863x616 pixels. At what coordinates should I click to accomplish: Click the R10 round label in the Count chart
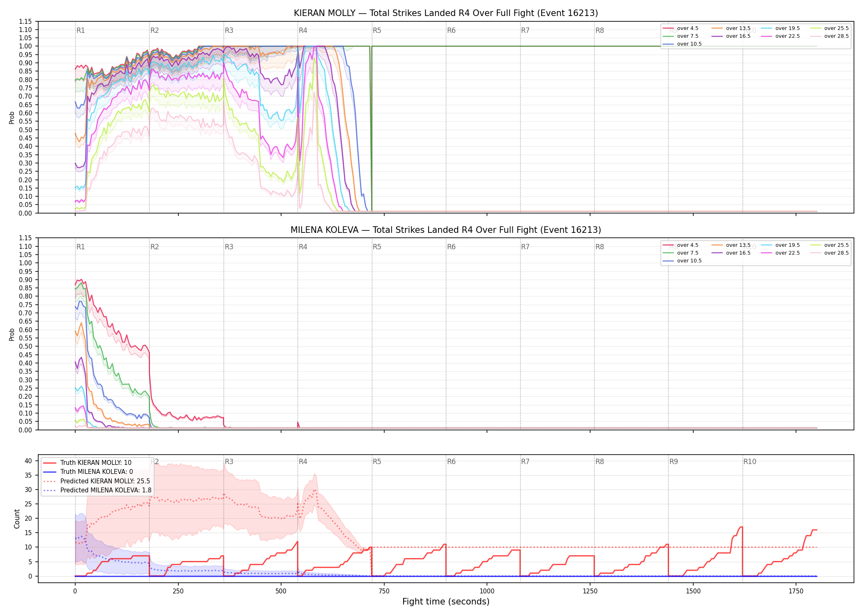(750, 462)
